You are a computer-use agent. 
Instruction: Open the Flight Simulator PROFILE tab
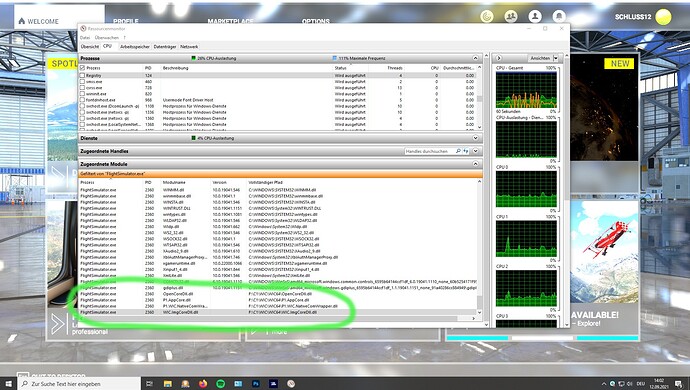click(126, 21)
